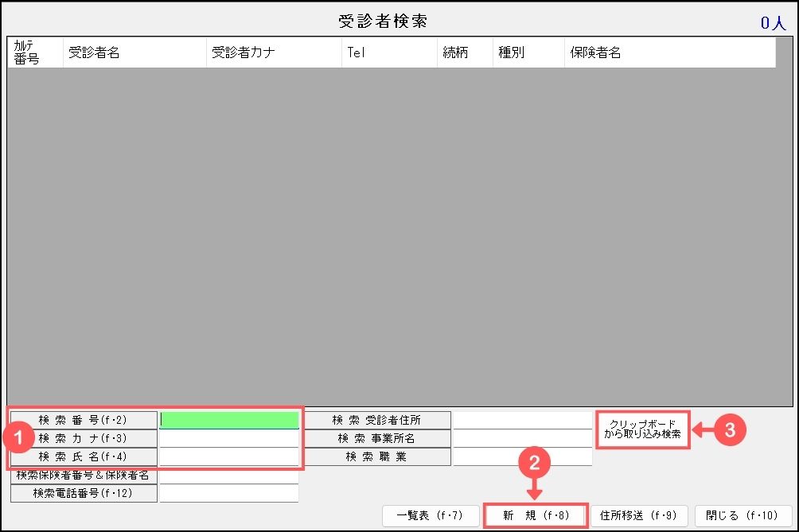Image resolution: width=799 pixels, height=532 pixels.
Task: Click the 検索番号(f·2) button
Action: (x=83, y=420)
